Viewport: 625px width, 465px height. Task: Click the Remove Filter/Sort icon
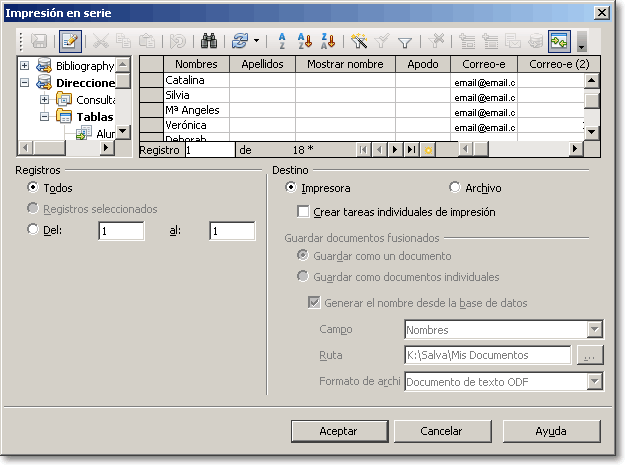point(436,41)
